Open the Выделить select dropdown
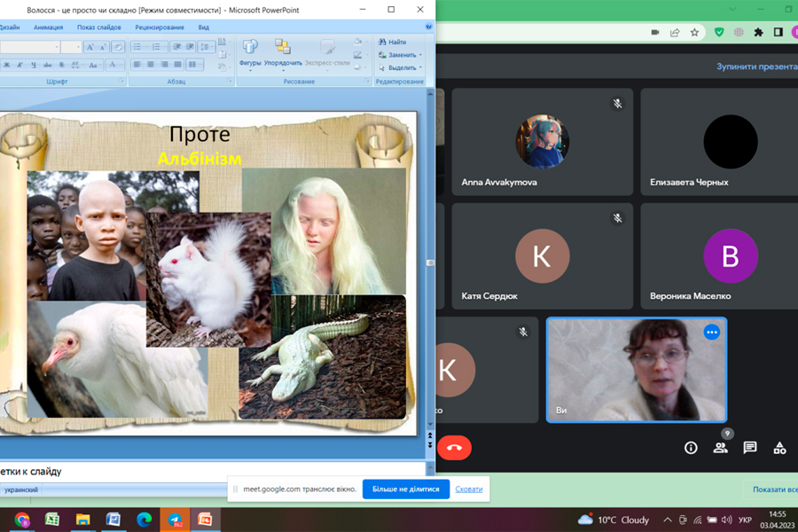This screenshot has width=798, height=532. click(x=400, y=67)
